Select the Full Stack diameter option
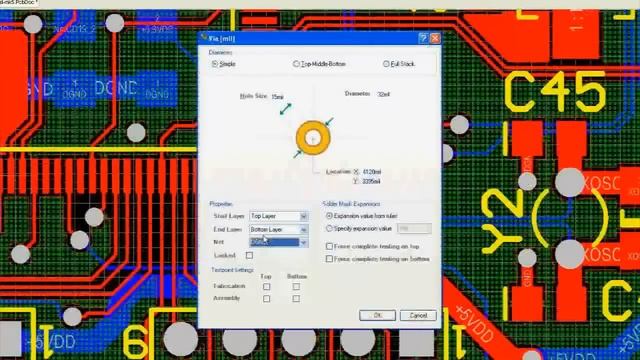The image size is (640, 360). click(386, 64)
